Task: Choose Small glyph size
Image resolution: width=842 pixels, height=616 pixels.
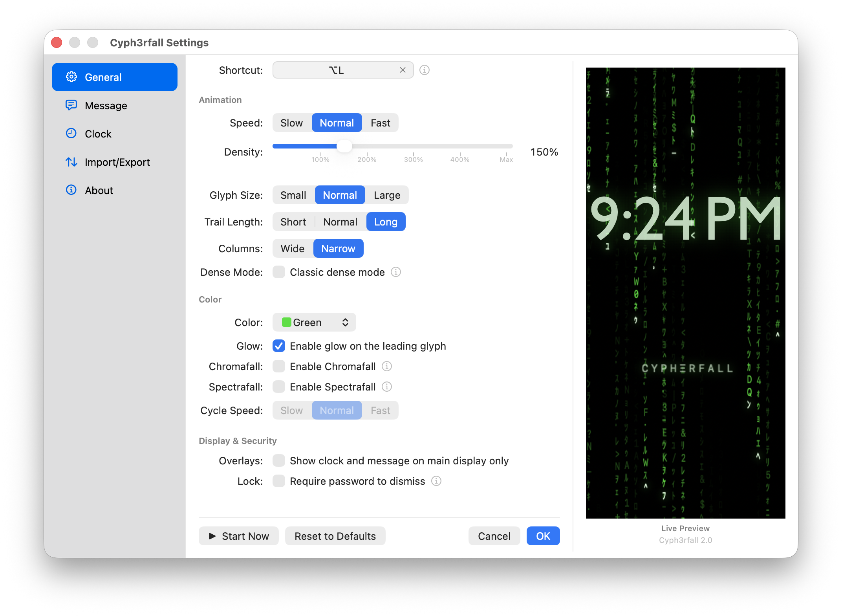Action: point(293,195)
